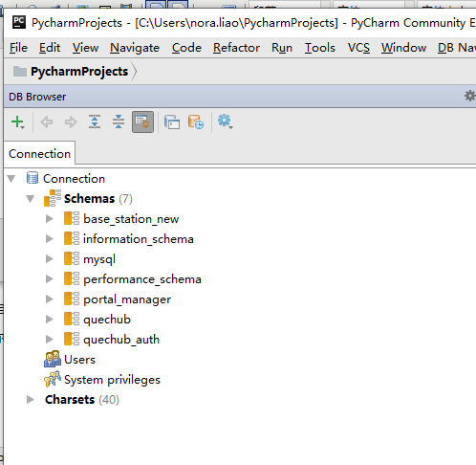Open the transaction history database icon

pos(196,122)
